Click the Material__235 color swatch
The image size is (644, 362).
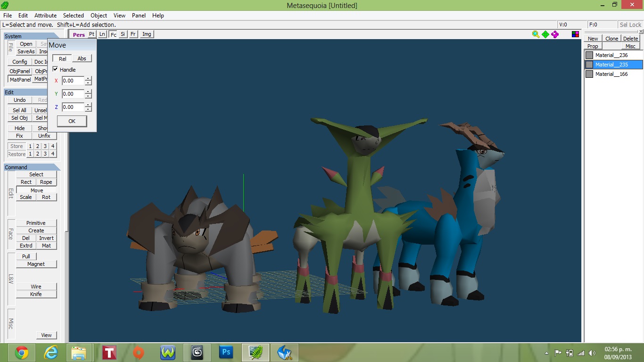coord(589,65)
